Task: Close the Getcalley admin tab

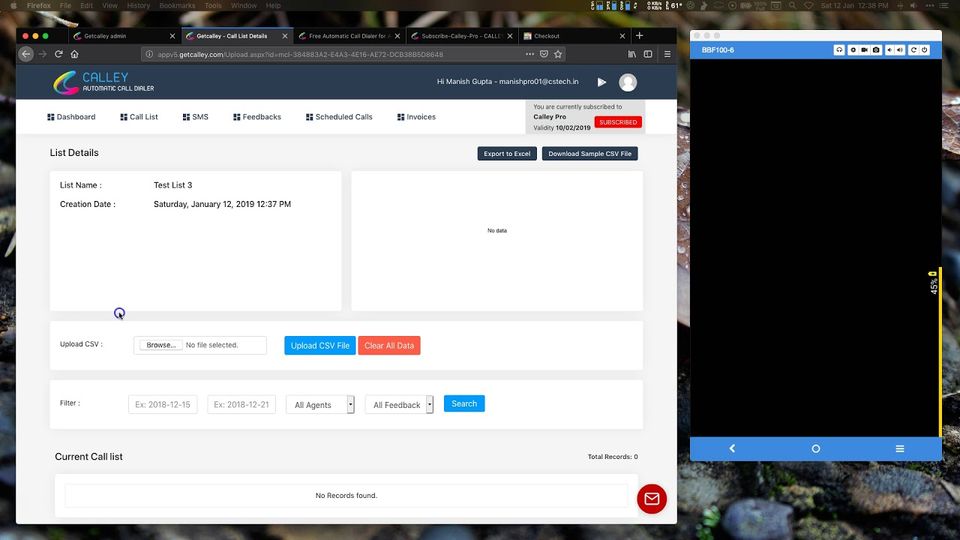Action: pyautogui.click(x=172, y=36)
